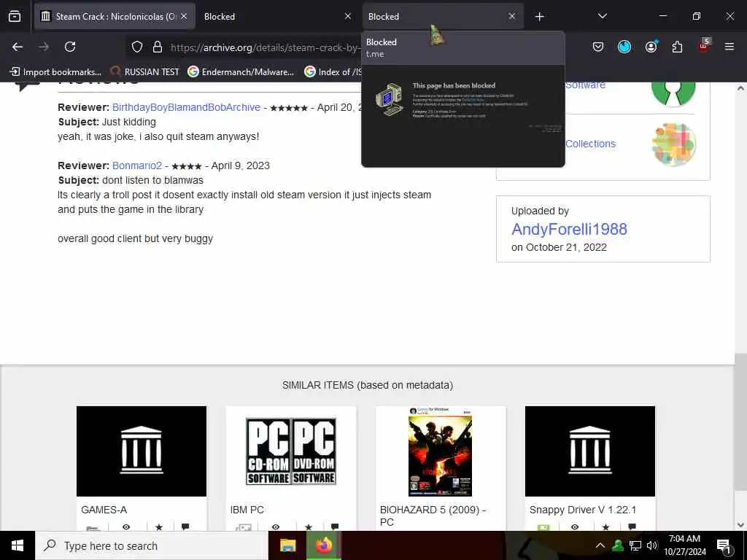Open the RUSSIAN TEST bookmark
Image resolution: width=747 pixels, height=560 pixels.
(144, 72)
